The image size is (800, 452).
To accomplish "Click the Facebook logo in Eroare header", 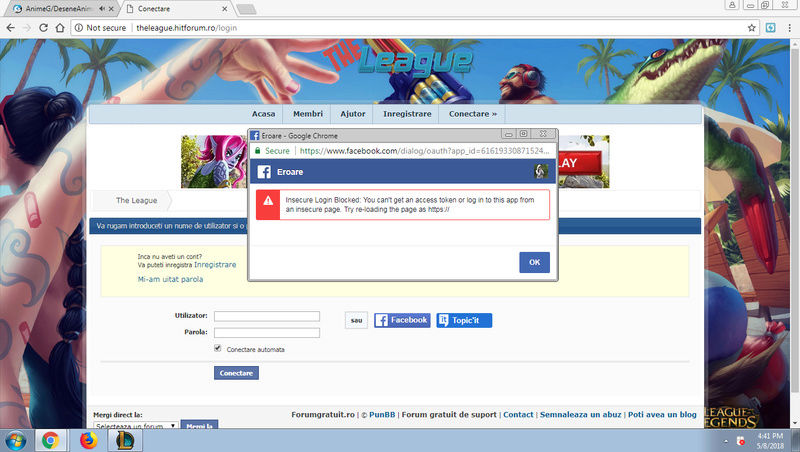I will pyautogui.click(x=264, y=171).
